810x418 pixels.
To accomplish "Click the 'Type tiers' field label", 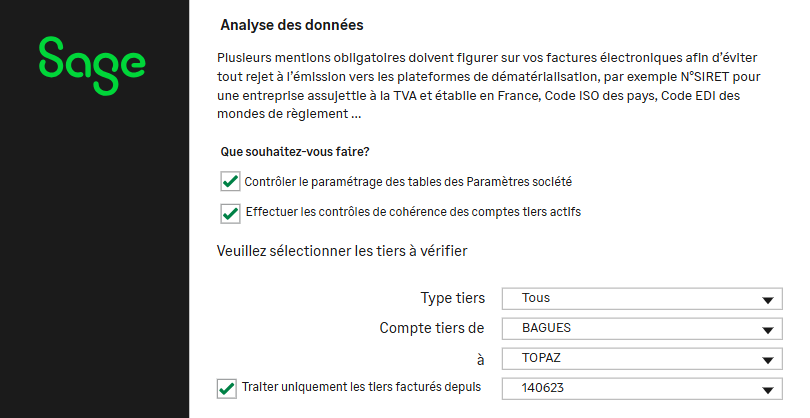I will point(452,298).
